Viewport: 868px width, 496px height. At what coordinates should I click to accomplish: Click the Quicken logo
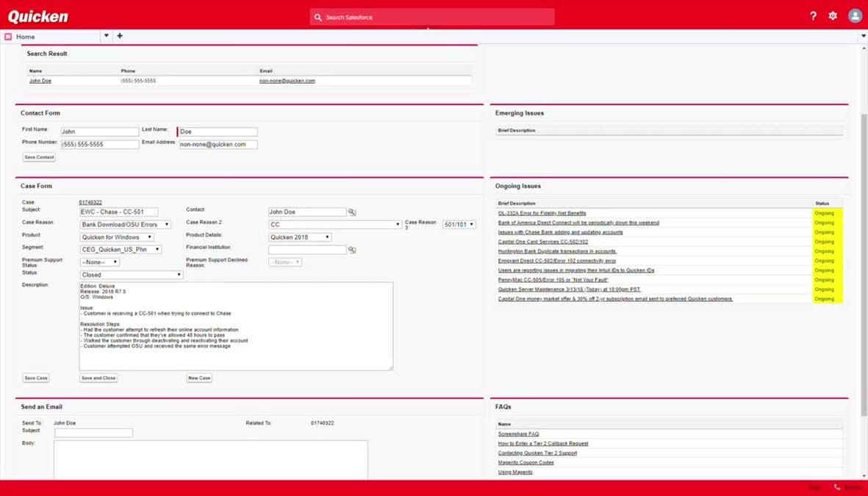pos(38,16)
